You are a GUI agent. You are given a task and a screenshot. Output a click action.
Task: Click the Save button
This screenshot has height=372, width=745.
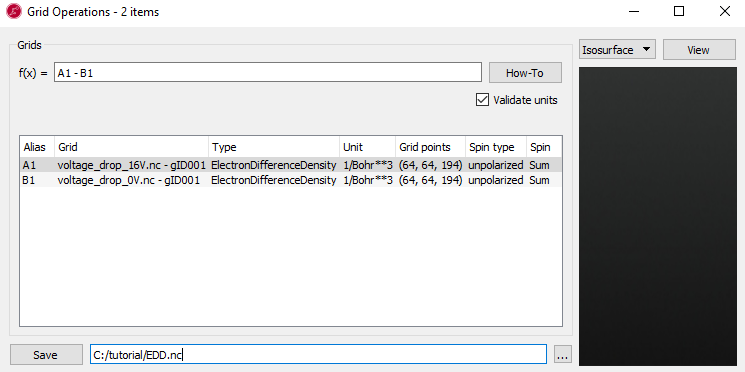46,355
